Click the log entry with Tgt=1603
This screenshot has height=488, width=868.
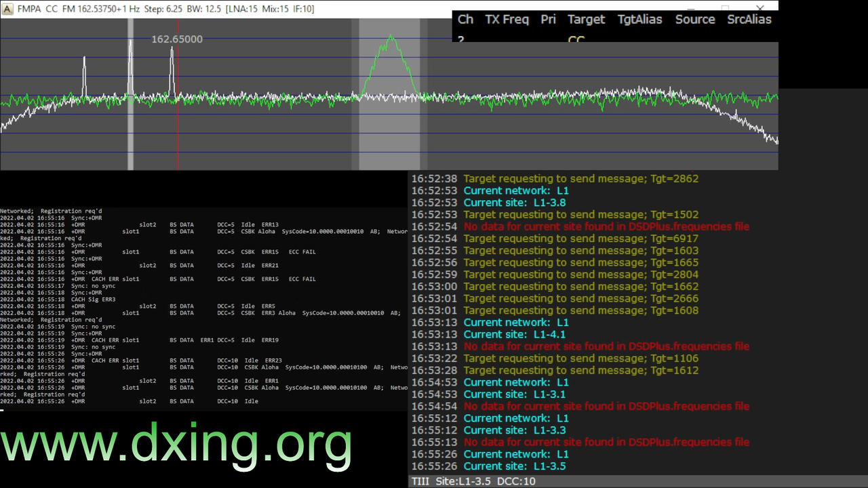(x=555, y=251)
